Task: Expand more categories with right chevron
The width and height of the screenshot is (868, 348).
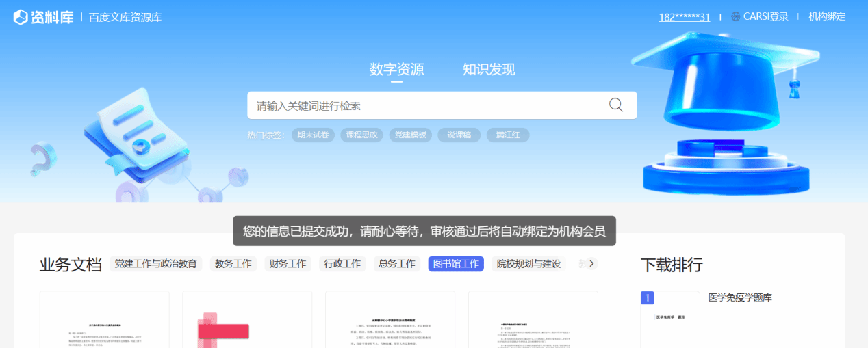Action: 591,264
